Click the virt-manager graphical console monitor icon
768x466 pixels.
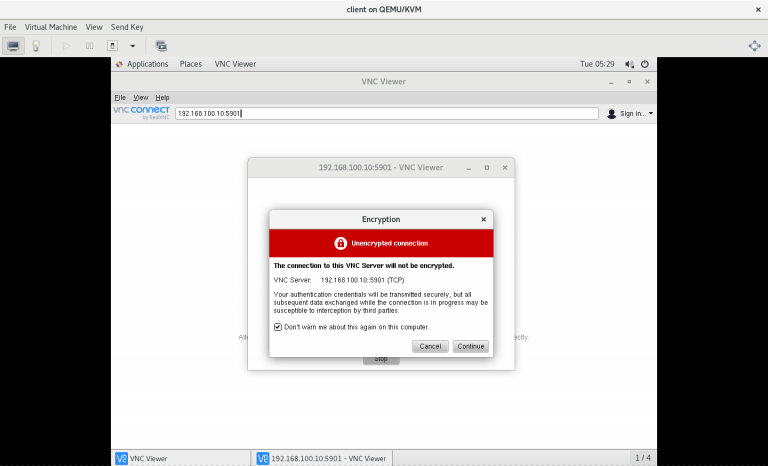tap(13, 46)
